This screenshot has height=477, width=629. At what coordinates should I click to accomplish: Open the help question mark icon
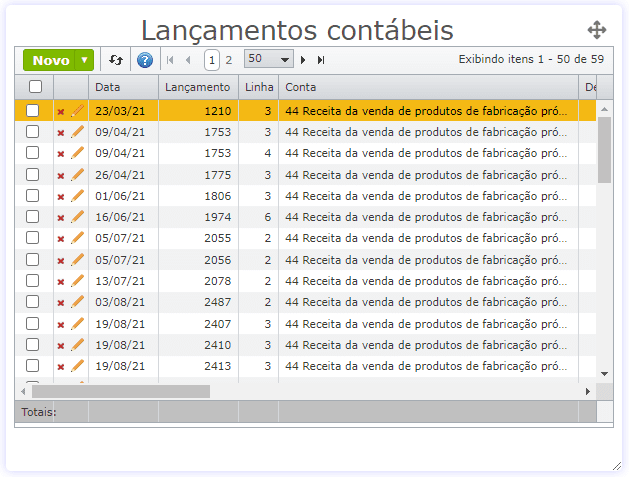pos(145,60)
